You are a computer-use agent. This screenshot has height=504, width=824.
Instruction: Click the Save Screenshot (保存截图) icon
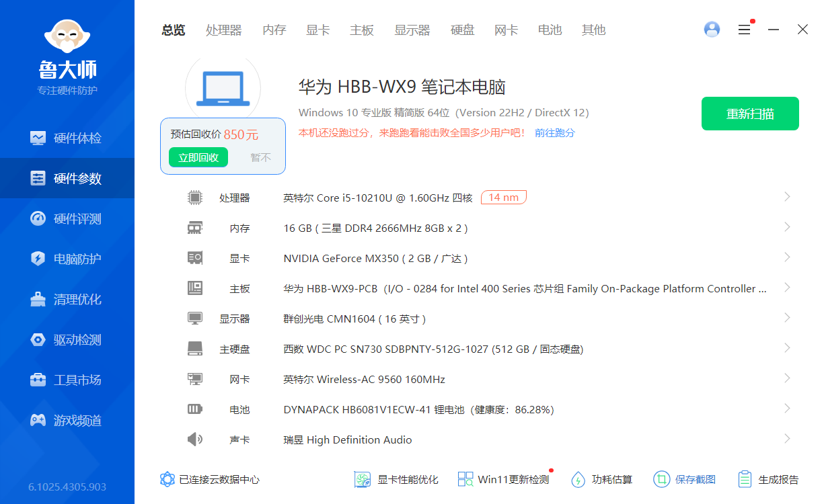coord(662,479)
